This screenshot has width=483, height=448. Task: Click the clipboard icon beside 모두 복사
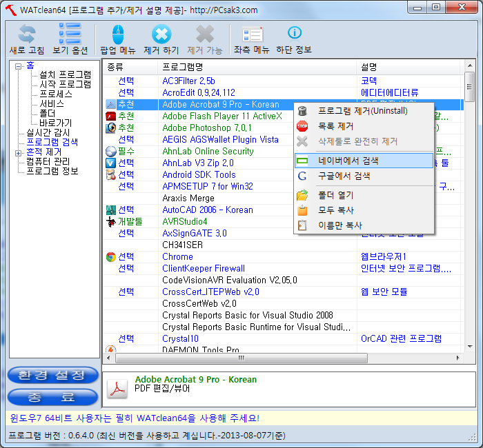302,210
